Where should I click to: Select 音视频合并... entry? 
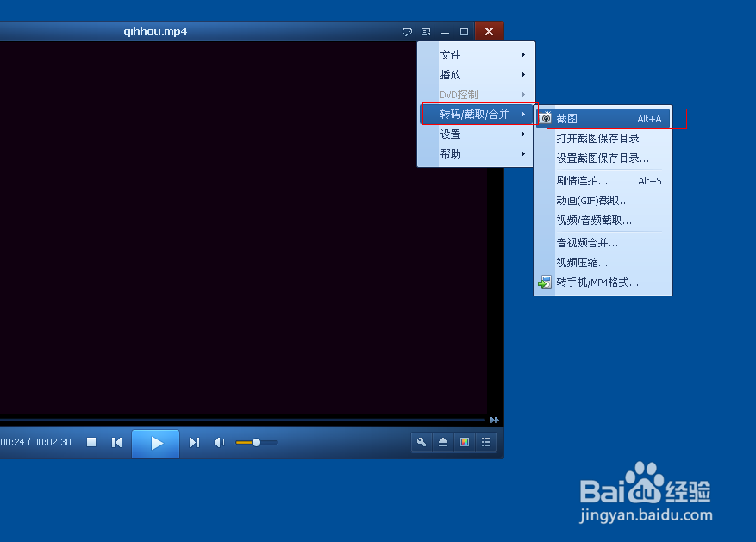(603, 243)
